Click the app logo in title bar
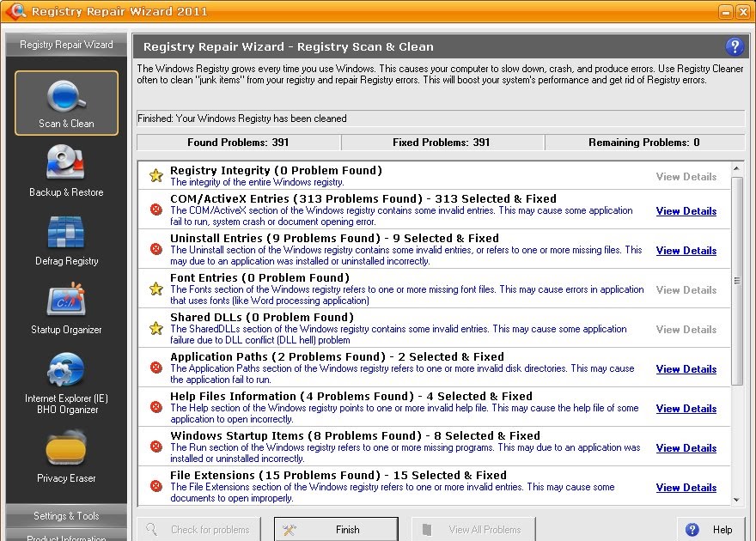 point(16,10)
